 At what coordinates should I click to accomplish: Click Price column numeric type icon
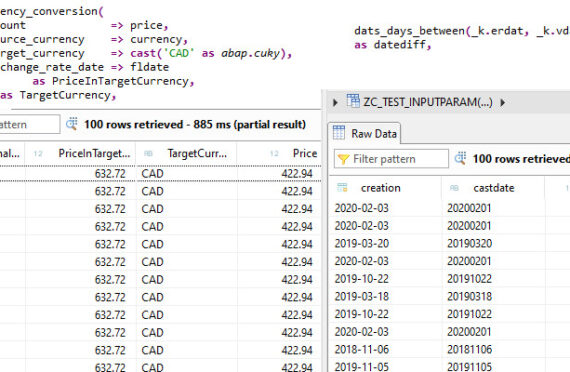(274, 154)
